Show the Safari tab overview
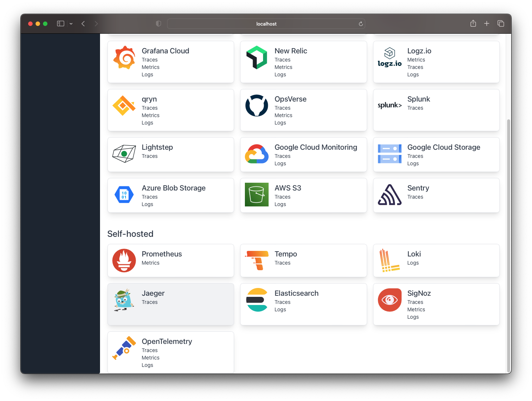Image resolution: width=532 pixels, height=401 pixels. click(501, 23)
